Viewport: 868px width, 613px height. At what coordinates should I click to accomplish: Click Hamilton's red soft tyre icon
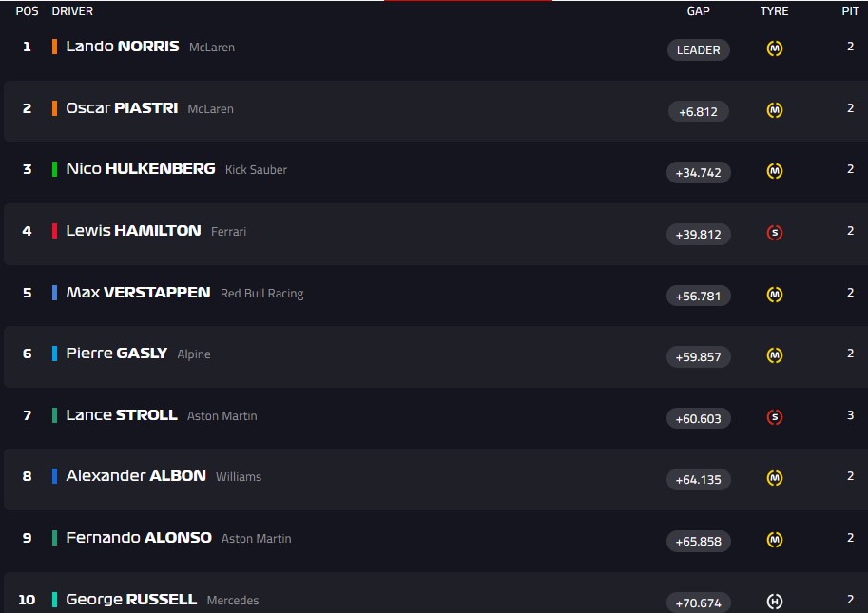pyautogui.click(x=775, y=234)
